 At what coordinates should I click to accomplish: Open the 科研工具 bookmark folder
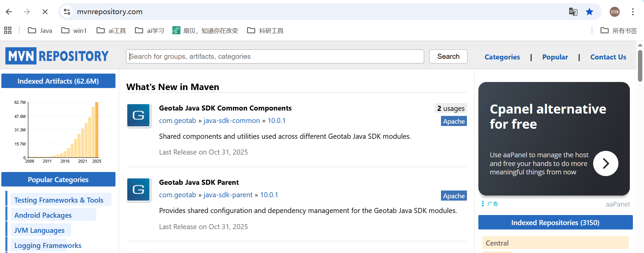(x=265, y=31)
